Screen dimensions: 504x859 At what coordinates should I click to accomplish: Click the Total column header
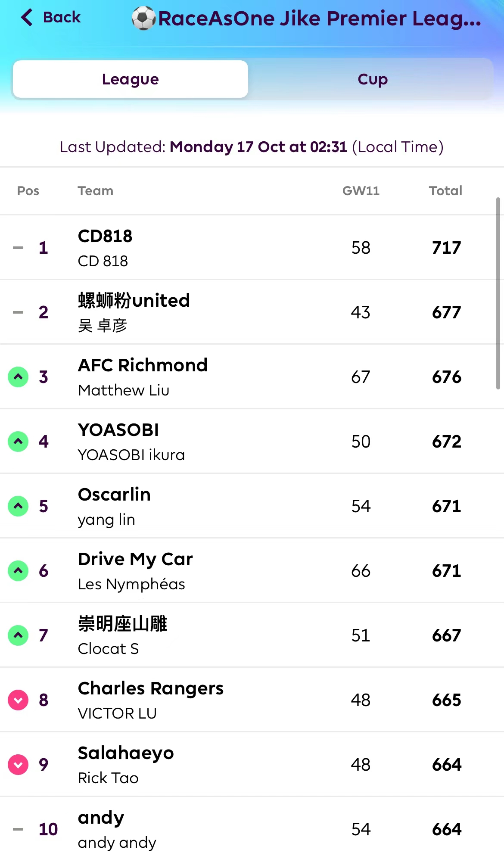pyautogui.click(x=445, y=191)
